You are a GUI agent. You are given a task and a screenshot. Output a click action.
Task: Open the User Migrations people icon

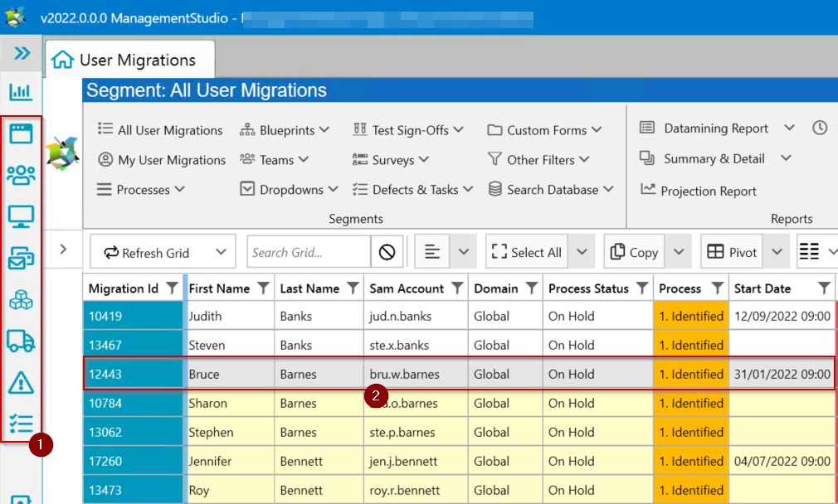22,175
